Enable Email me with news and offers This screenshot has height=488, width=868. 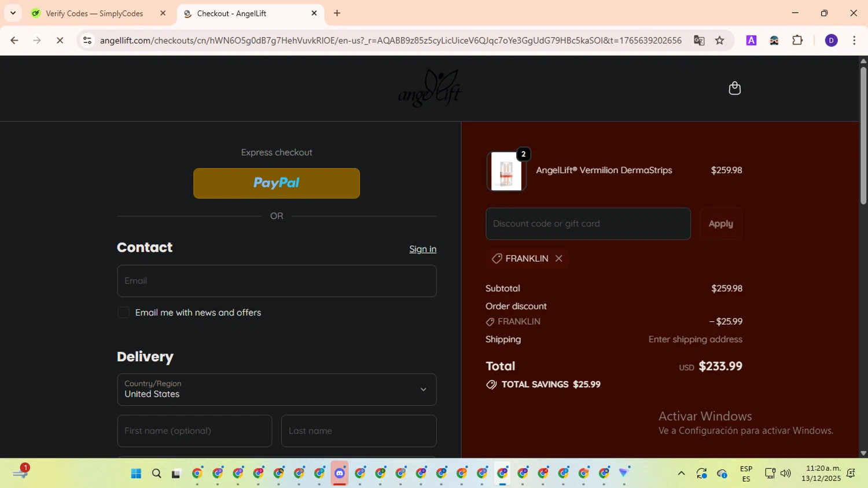[123, 313]
